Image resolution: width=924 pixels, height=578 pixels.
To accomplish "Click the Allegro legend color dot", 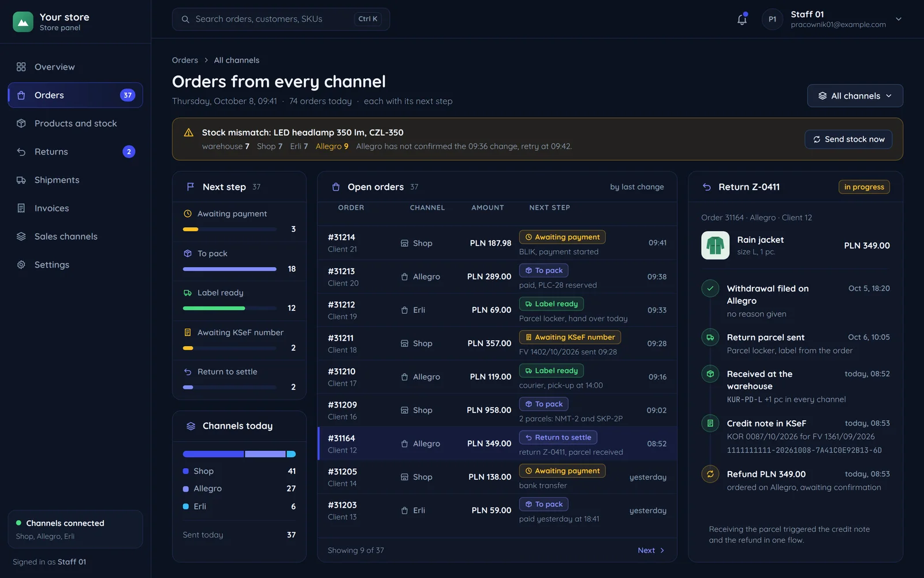I will point(186,489).
